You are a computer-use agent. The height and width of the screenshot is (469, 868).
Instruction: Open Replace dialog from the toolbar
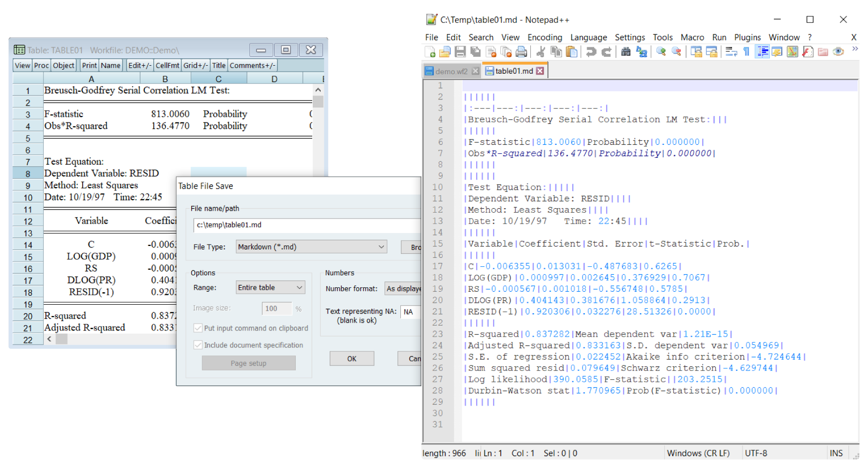pyautogui.click(x=641, y=52)
